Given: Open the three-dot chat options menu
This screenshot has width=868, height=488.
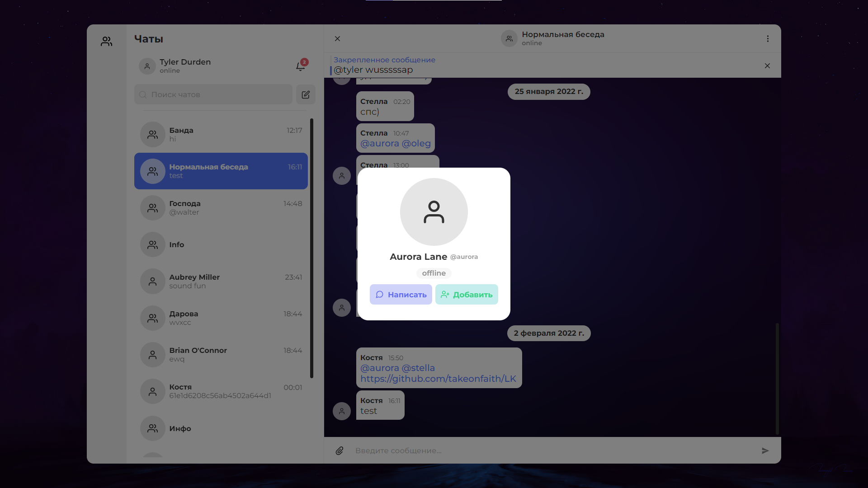Looking at the screenshot, I should [768, 39].
